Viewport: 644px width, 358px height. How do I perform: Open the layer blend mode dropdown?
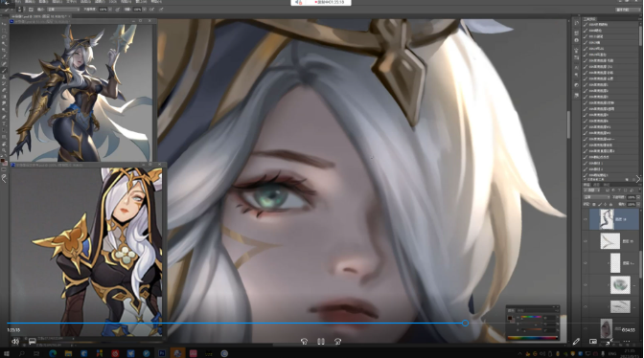tap(596, 197)
